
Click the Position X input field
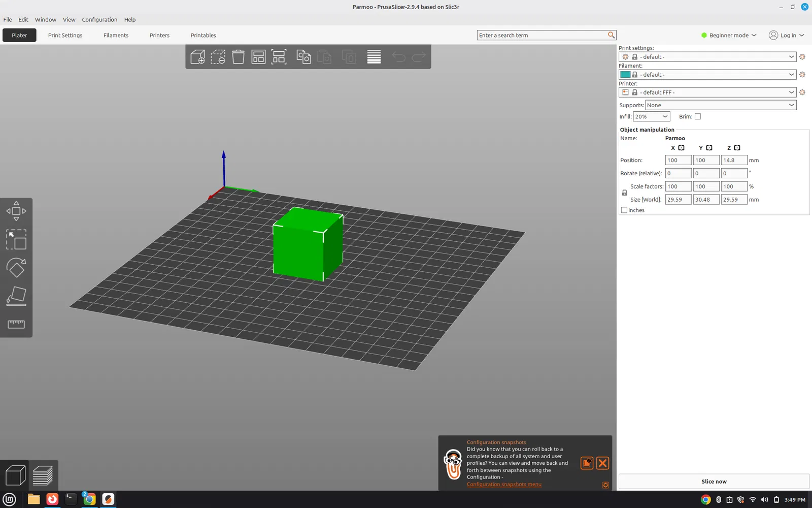678,160
